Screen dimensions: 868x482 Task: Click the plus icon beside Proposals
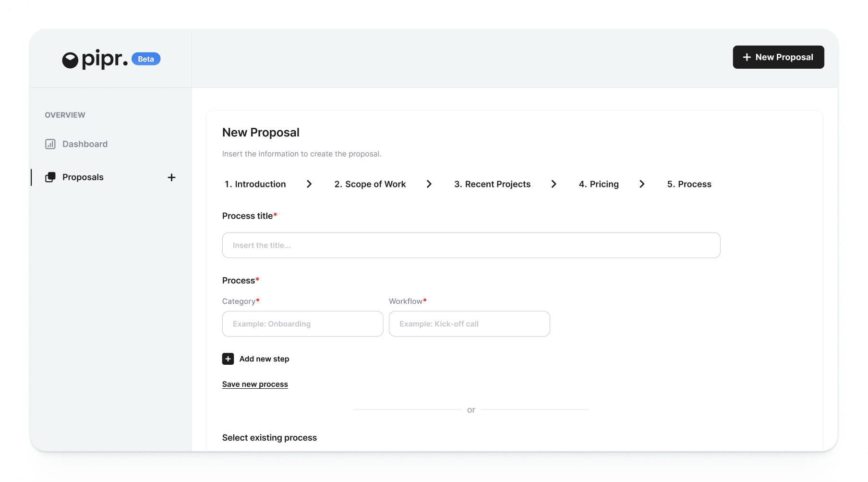[x=171, y=177]
